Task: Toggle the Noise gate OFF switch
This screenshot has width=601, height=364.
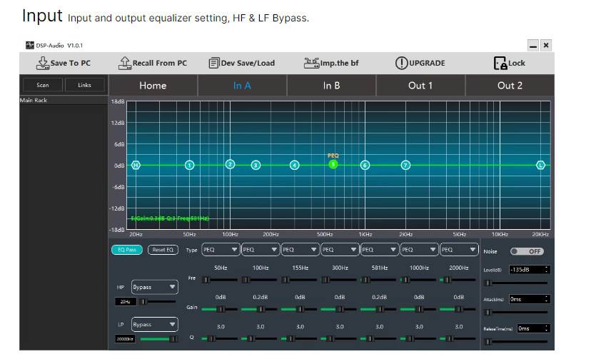Action: click(x=527, y=251)
